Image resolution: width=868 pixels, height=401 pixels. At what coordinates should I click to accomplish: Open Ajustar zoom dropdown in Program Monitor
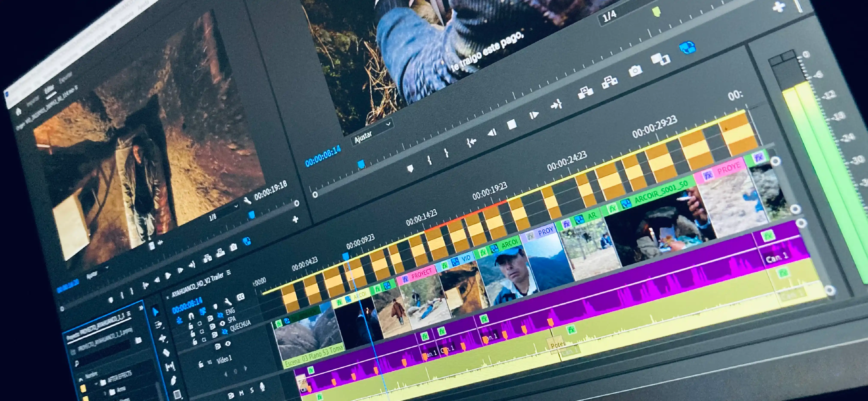(x=372, y=131)
